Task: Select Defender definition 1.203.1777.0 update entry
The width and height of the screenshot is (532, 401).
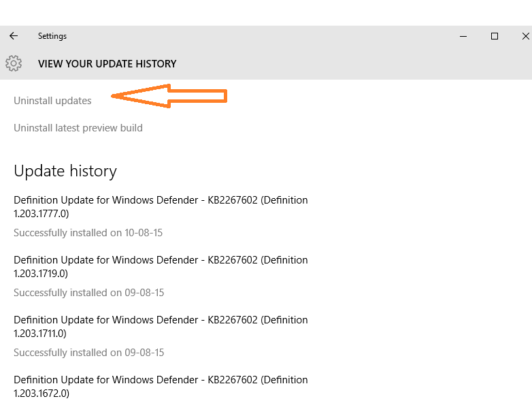Action: click(x=161, y=207)
